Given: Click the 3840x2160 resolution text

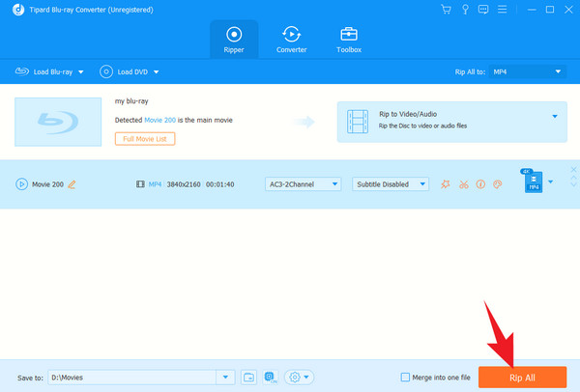Looking at the screenshot, I should click(184, 184).
